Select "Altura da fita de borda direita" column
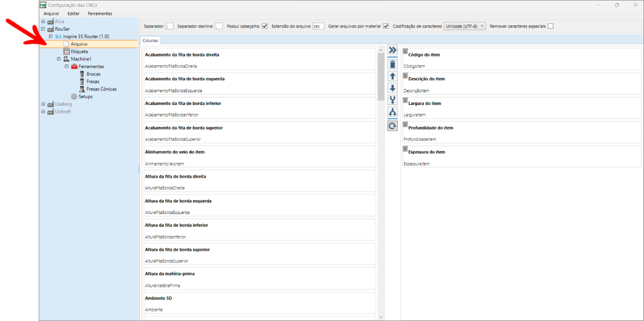 coord(259,182)
